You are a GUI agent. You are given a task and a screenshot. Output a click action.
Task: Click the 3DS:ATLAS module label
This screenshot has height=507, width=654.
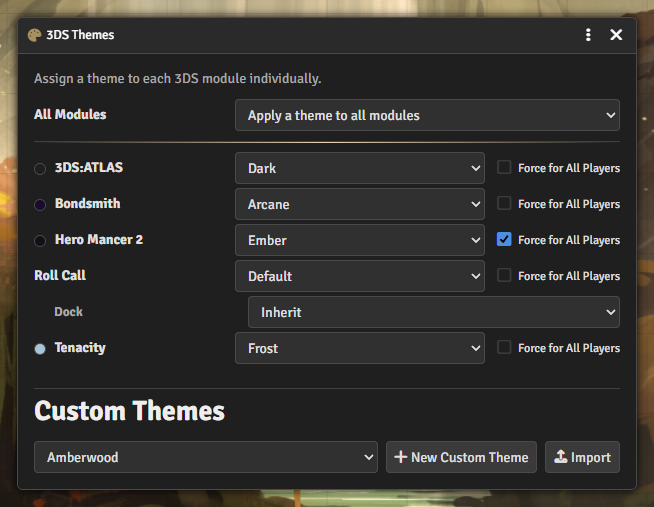[89, 167]
